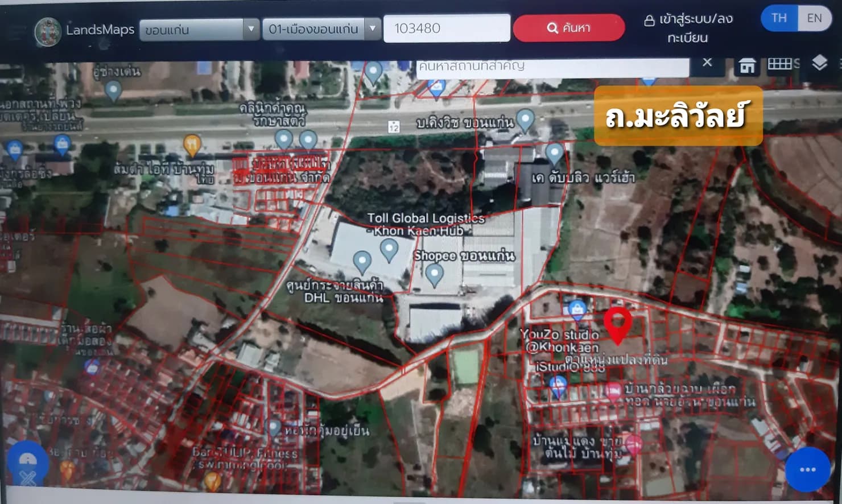Switch language to TH

pos(779,18)
